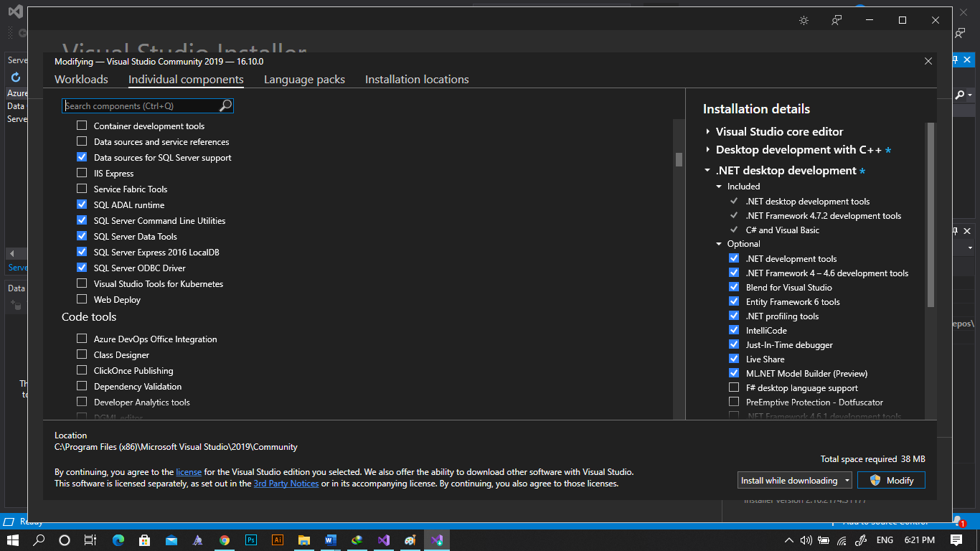
Task: Expand Desktop development with C++ details
Action: point(708,149)
